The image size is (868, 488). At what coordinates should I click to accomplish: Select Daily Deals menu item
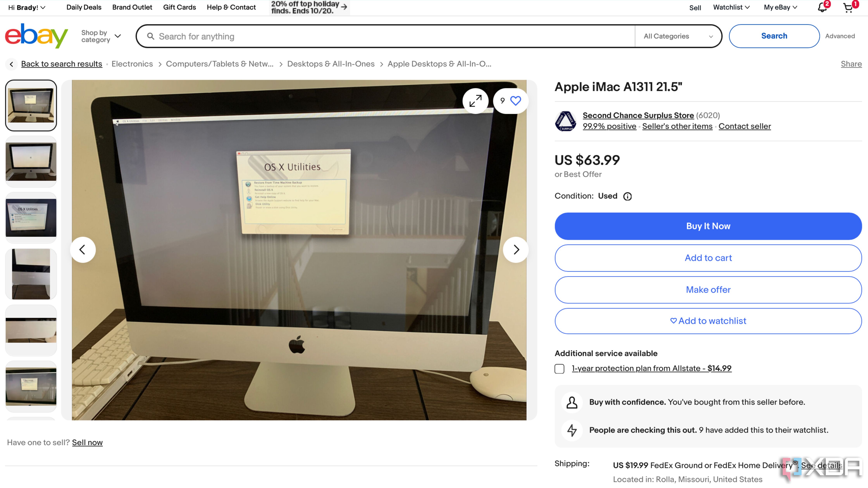pos(84,7)
